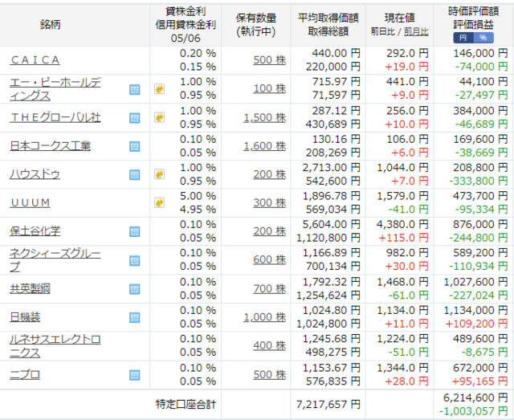Click ハウスドゥ 200 株 link

tap(270, 174)
